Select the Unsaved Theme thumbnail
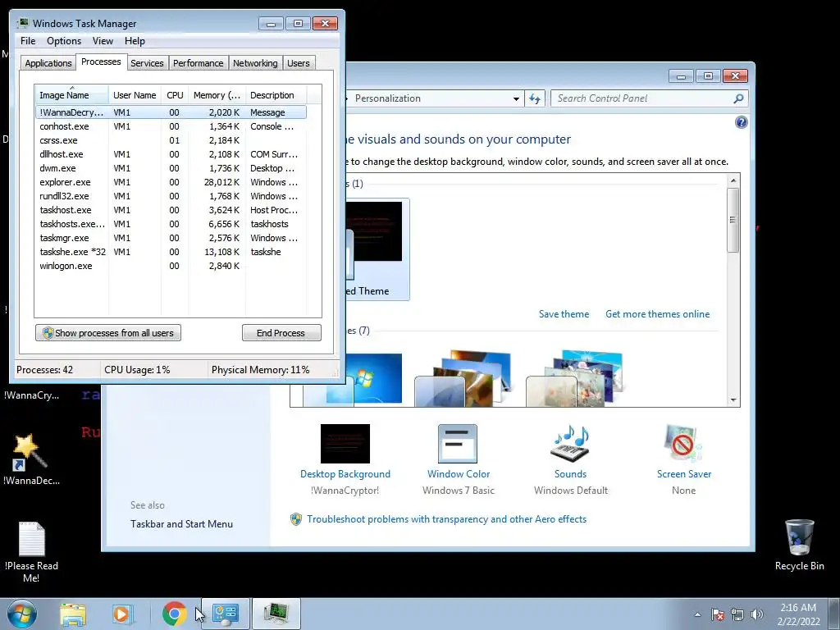Screen dimensions: 840x630 [377, 249]
